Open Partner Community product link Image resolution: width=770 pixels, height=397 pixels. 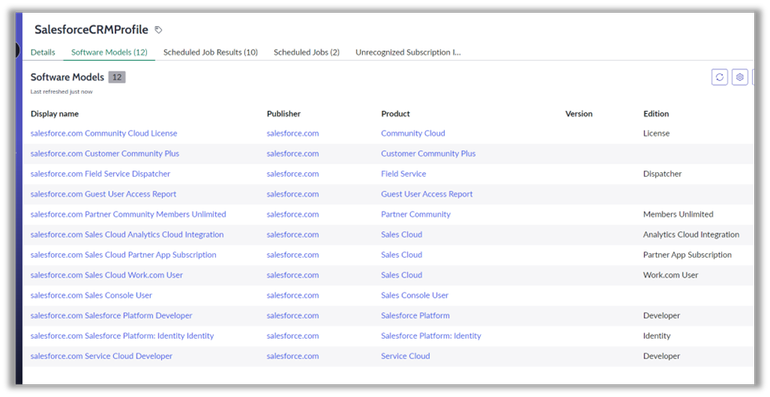tap(415, 214)
